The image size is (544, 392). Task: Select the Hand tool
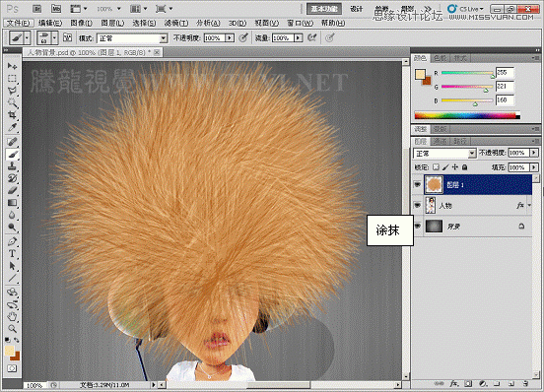click(x=12, y=316)
